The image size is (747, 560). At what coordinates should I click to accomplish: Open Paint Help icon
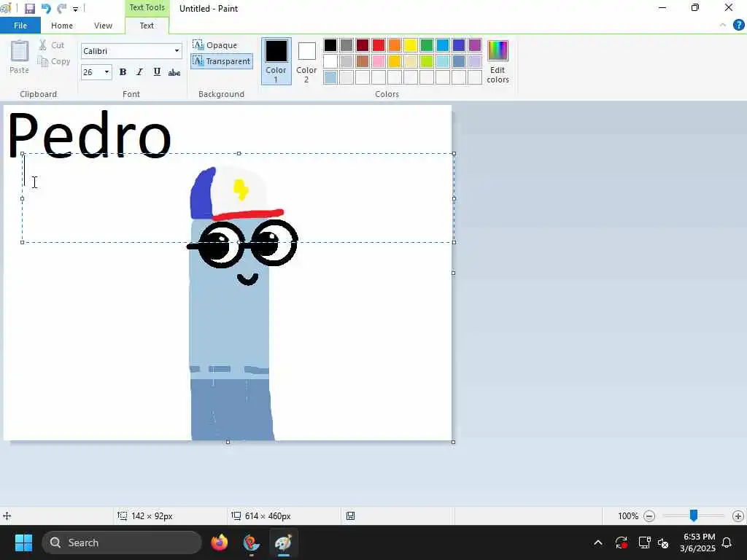click(738, 26)
